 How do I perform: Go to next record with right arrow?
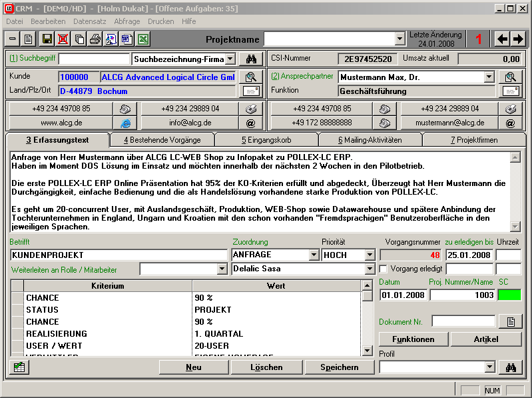(518, 39)
